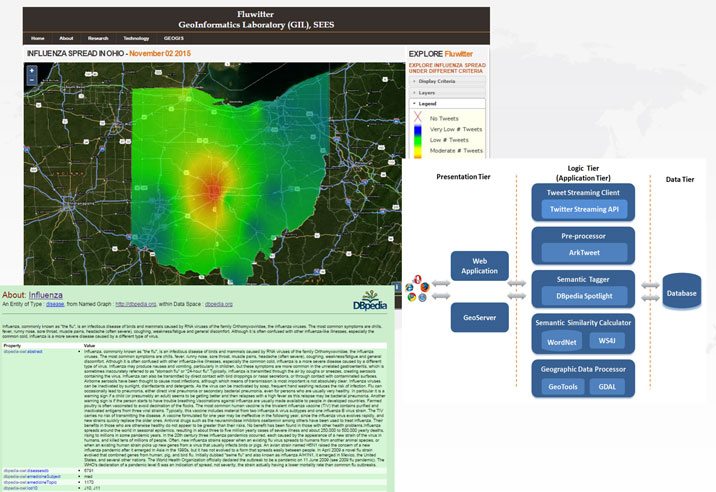Collapse the Legend panel

click(x=427, y=103)
